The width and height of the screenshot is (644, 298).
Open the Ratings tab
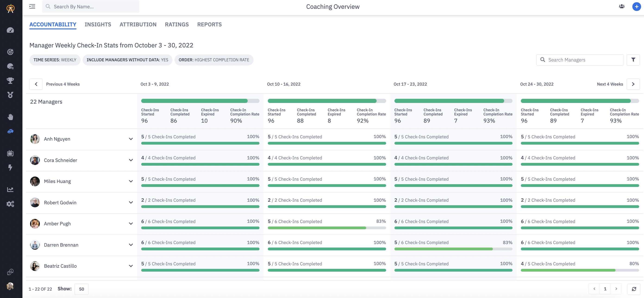point(177,24)
